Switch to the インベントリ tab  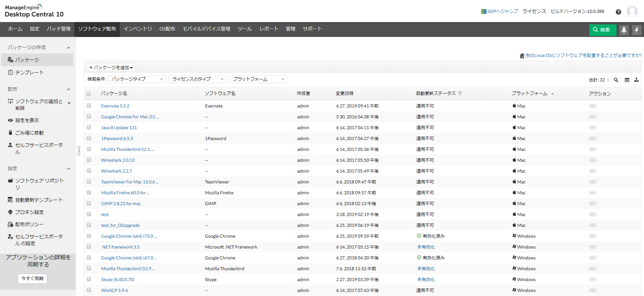click(x=137, y=29)
